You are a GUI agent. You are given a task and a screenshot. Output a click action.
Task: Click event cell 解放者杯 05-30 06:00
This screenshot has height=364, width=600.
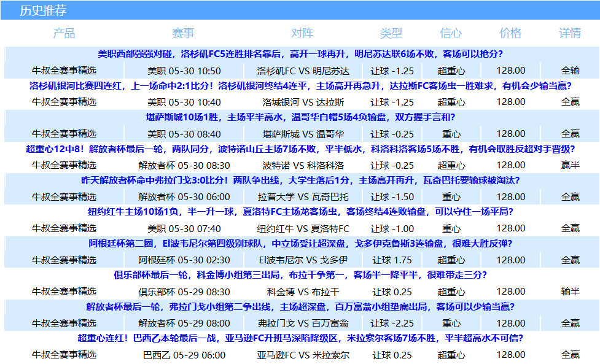click(x=184, y=197)
